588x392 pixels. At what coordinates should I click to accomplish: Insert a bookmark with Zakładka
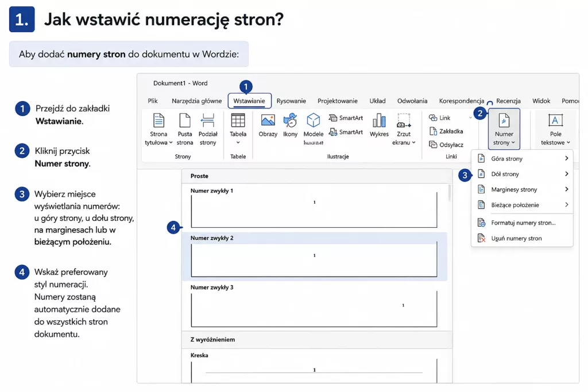click(x=446, y=131)
